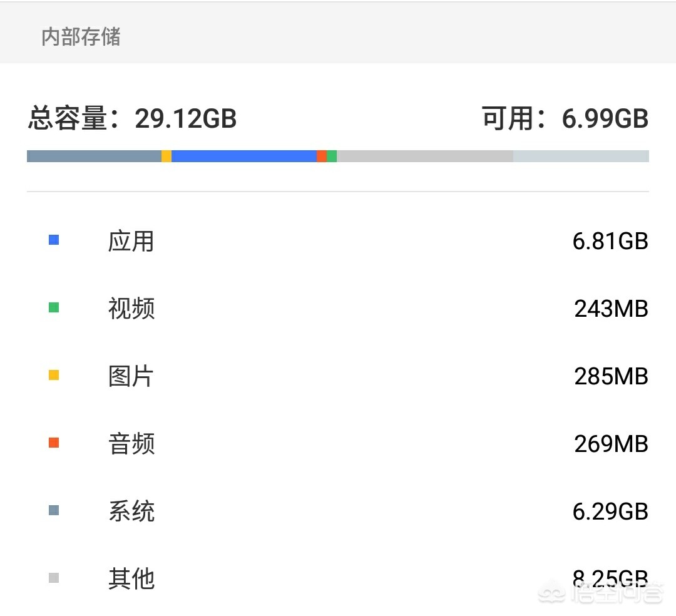Viewport: 676px width, 616px height.
Task: Click the 6.81GB size value
Action: click(x=611, y=241)
